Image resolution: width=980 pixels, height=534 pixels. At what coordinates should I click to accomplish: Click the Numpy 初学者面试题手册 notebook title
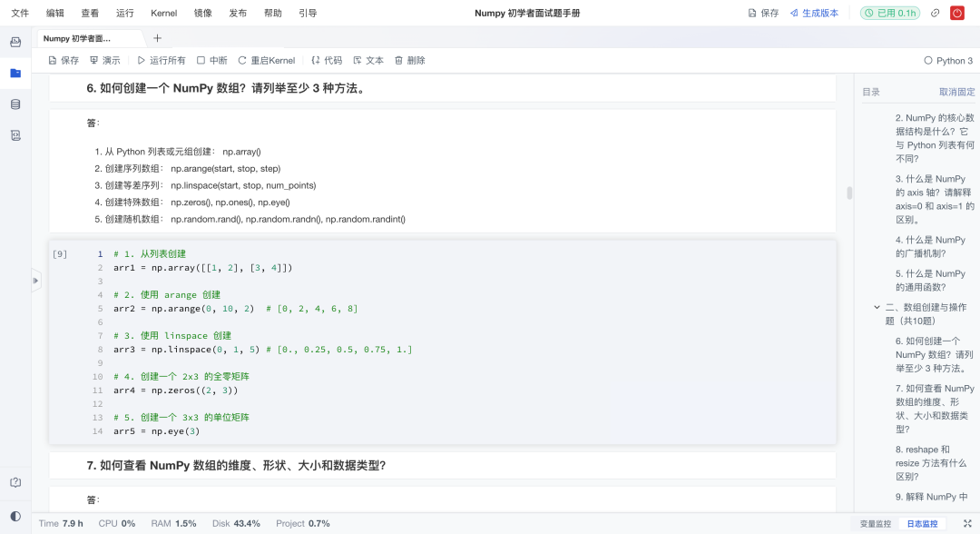pos(527,13)
